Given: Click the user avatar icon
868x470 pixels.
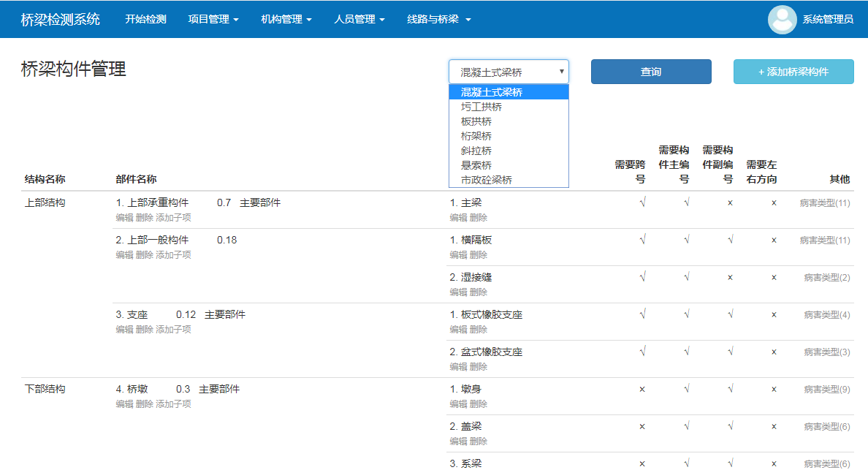Looking at the screenshot, I should pyautogui.click(x=782, y=20).
